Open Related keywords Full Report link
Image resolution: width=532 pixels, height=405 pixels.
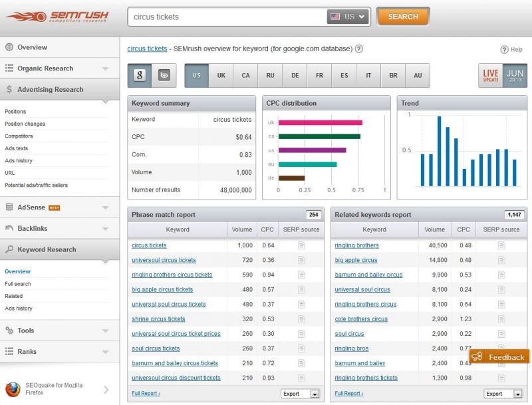tap(349, 394)
